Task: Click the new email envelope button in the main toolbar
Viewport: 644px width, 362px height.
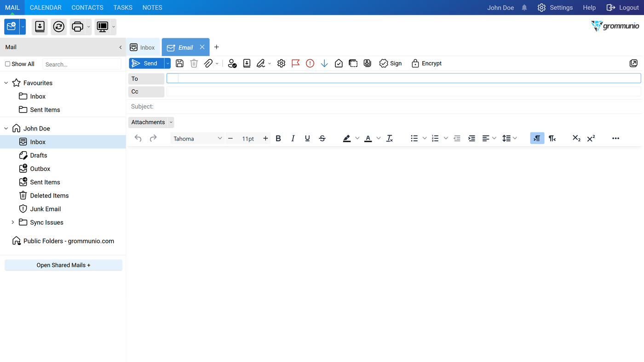Action: coord(11,27)
